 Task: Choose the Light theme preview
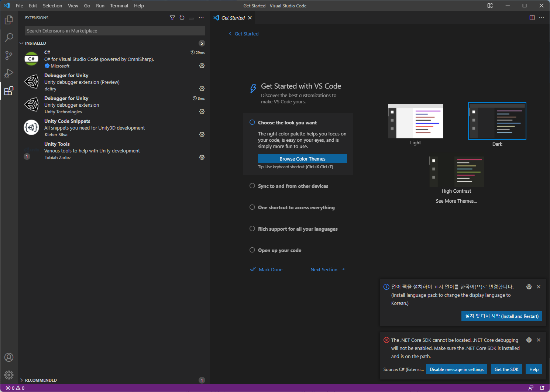416,121
